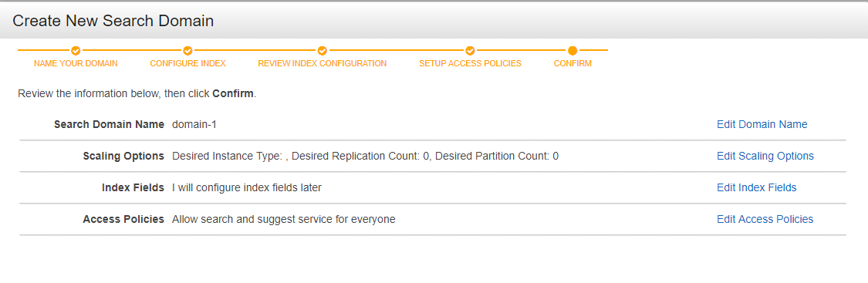The height and width of the screenshot is (283, 868).
Task: Click the checkmark icon above Name Your Domain
Action: coord(76,50)
